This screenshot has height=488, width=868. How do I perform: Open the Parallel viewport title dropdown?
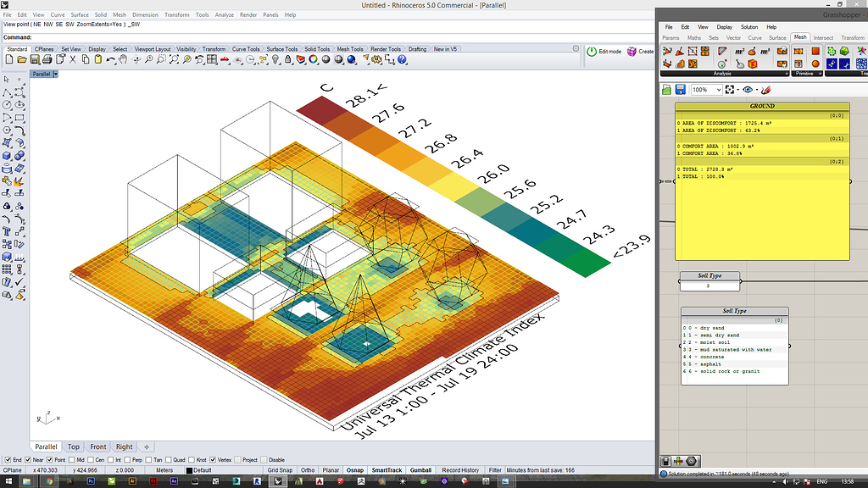coord(45,74)
